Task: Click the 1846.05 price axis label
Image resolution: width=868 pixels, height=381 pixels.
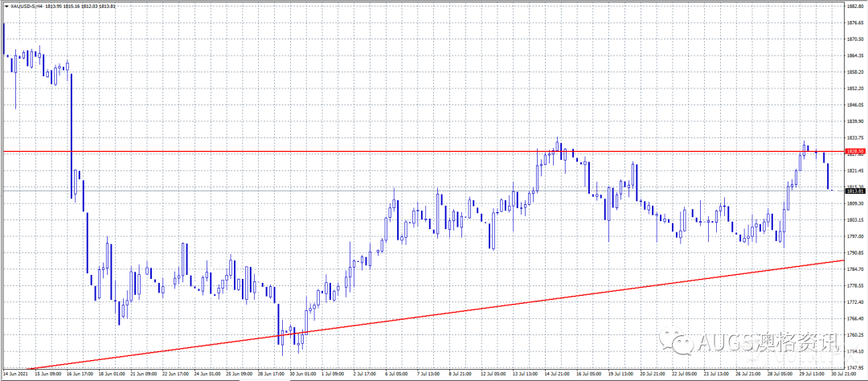Action: pos(854,104)
